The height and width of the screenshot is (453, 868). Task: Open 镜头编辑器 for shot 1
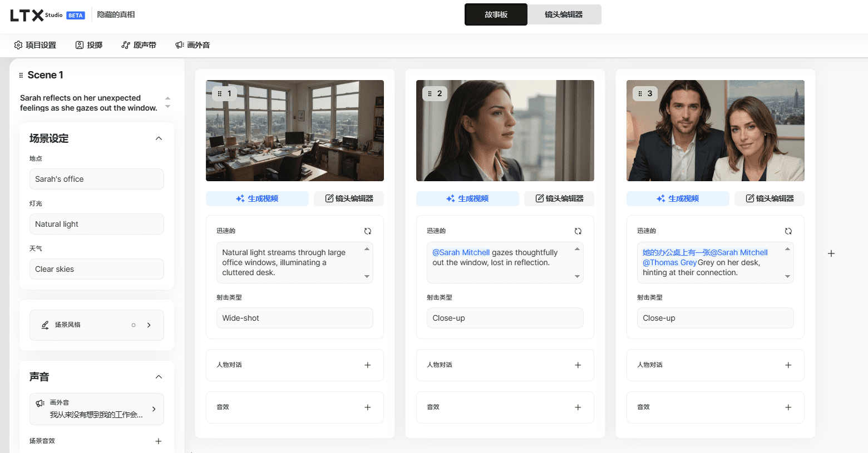point(349,198)
